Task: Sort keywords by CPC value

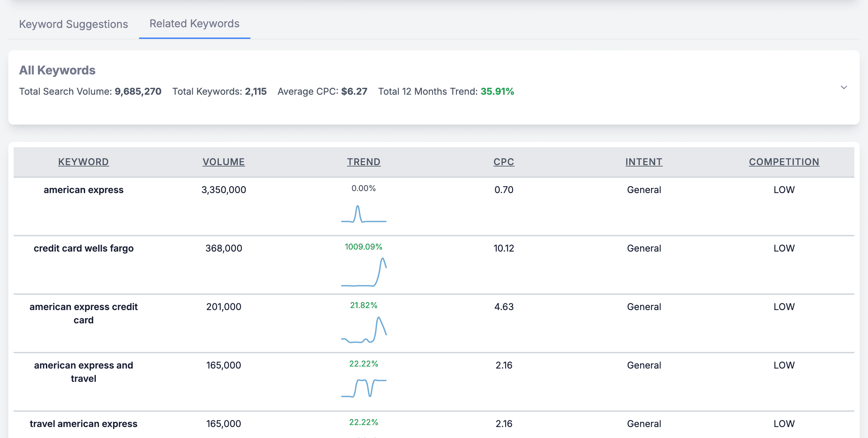Action: coord(504,162)
